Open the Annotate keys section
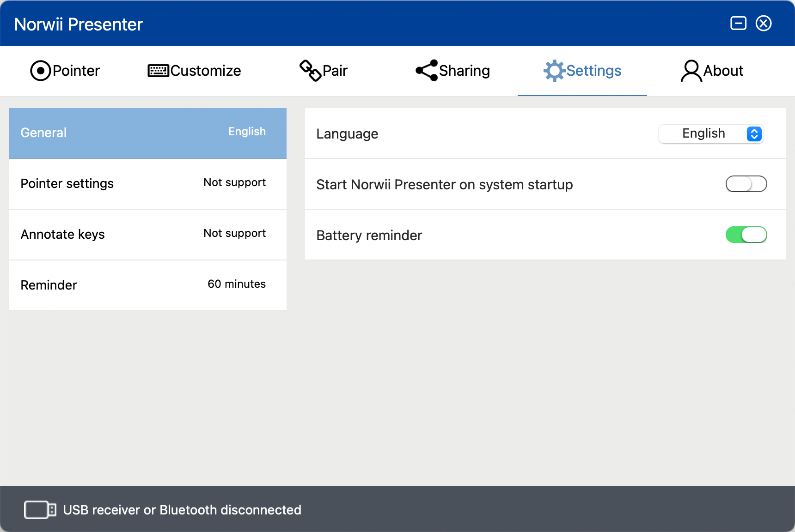This screenshot has width=795, height=532. pyautogui.click(x=148, y=235)
